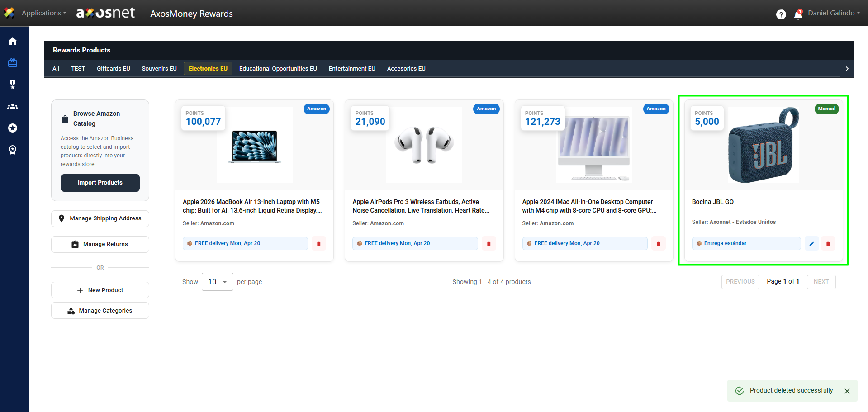868x412 pixels.
Task: Expand the Applications menu
Action: (x=43, y=13)
